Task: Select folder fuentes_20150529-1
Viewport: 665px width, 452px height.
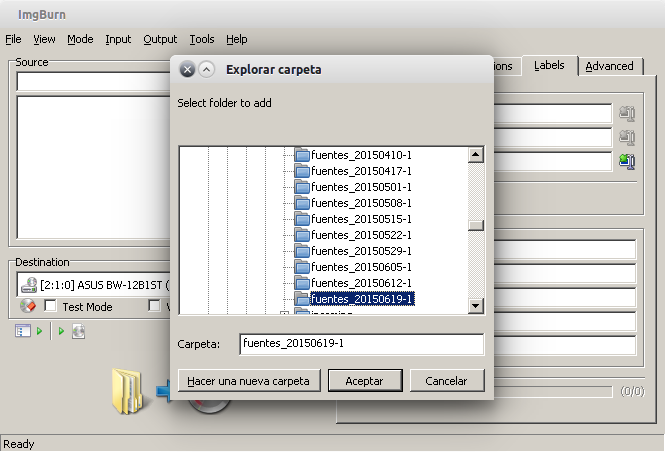Action: point(361,251)
